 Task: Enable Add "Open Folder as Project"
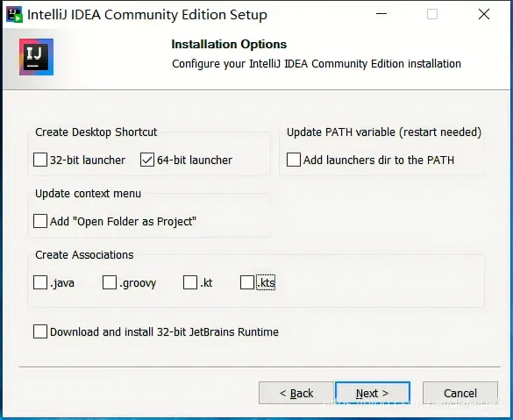pos(40,221)
